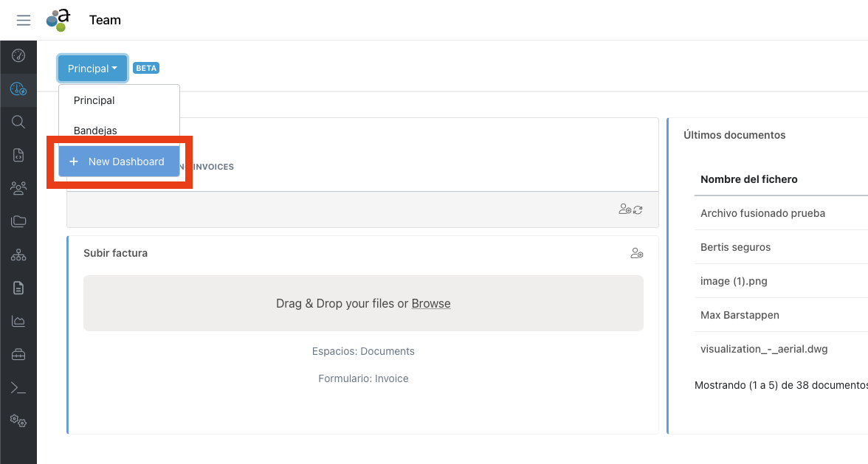Viewport: 868px width, 464px height.
Task: Click the Browse link in upload area
Action: pyautogui.click(x=431, y=303)
